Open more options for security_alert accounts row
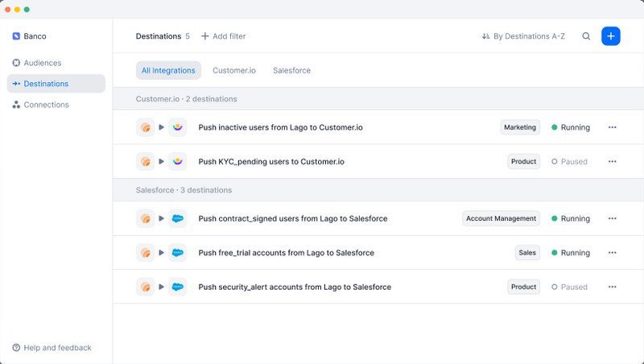This screenshot has height=364, width=644. pos(612,287)
